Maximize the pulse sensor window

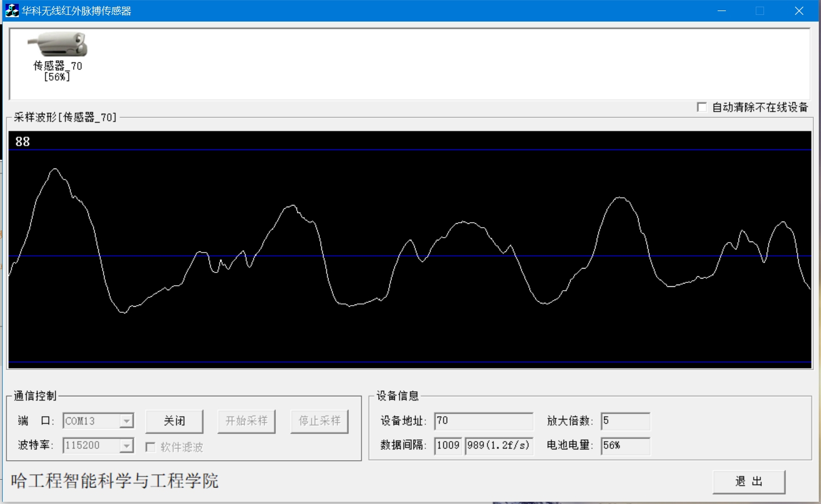click(x=760, y=11)
